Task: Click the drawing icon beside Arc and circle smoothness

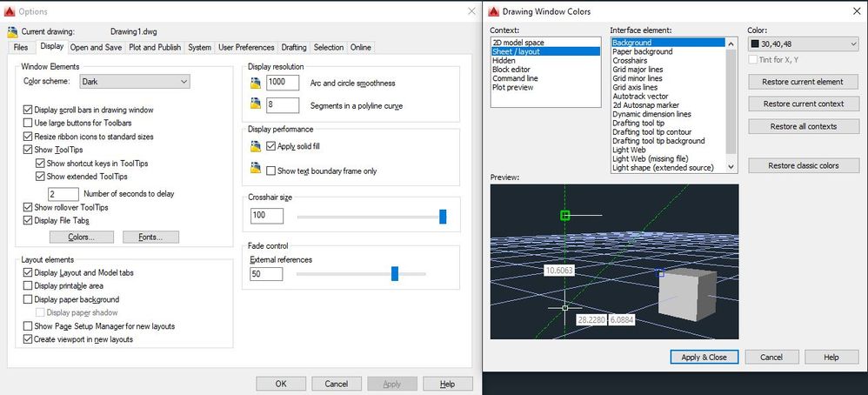Action: (x=255, y=84)
